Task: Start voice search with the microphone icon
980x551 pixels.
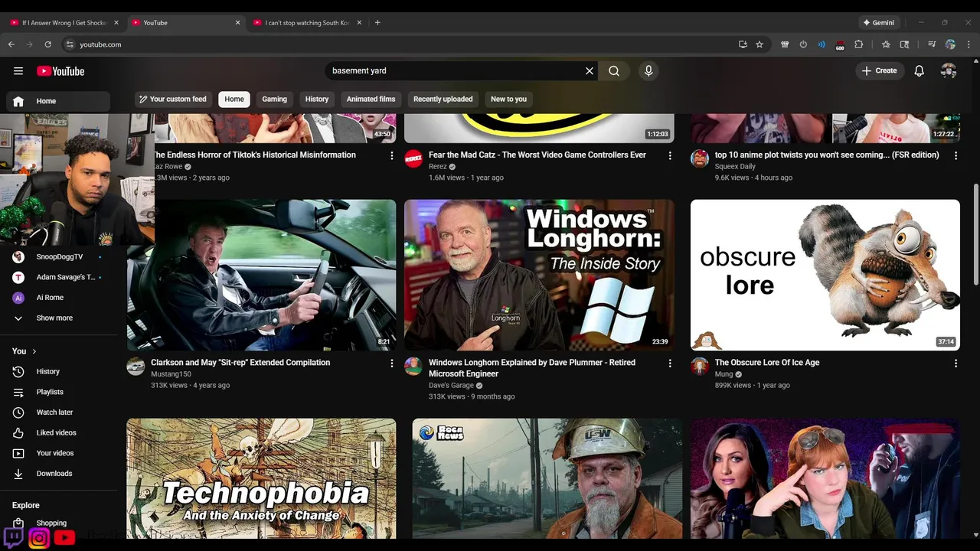Action: point(648,70)
